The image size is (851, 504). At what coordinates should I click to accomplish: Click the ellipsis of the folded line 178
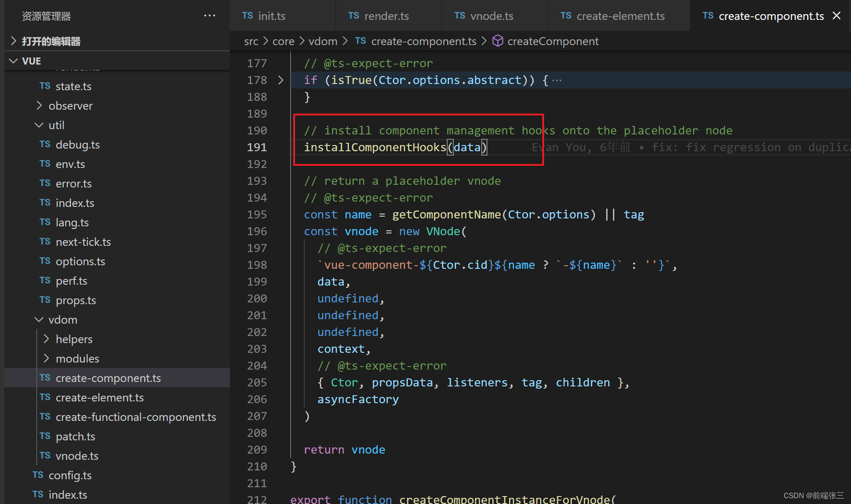click(557, 80)
